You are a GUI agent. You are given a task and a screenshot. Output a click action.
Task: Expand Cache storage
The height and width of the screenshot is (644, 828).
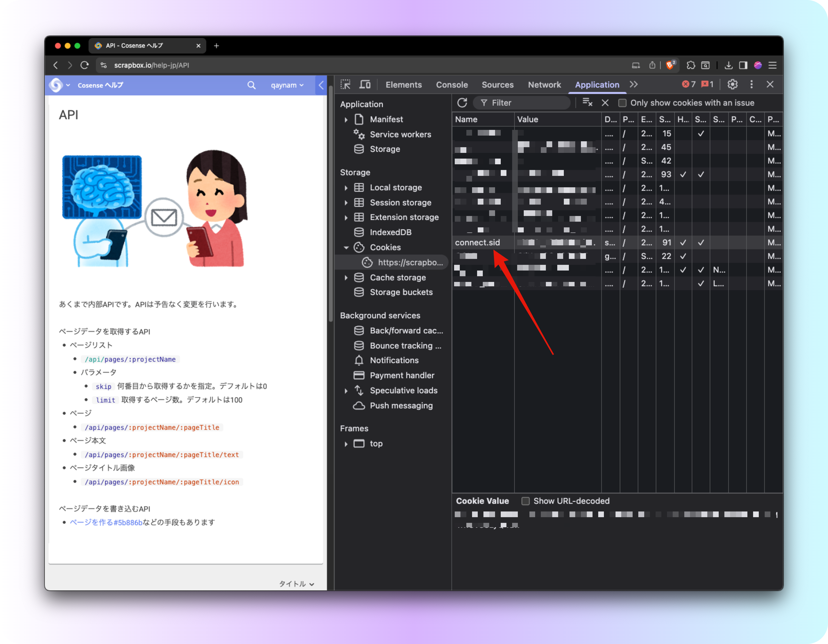coord(346,278)
